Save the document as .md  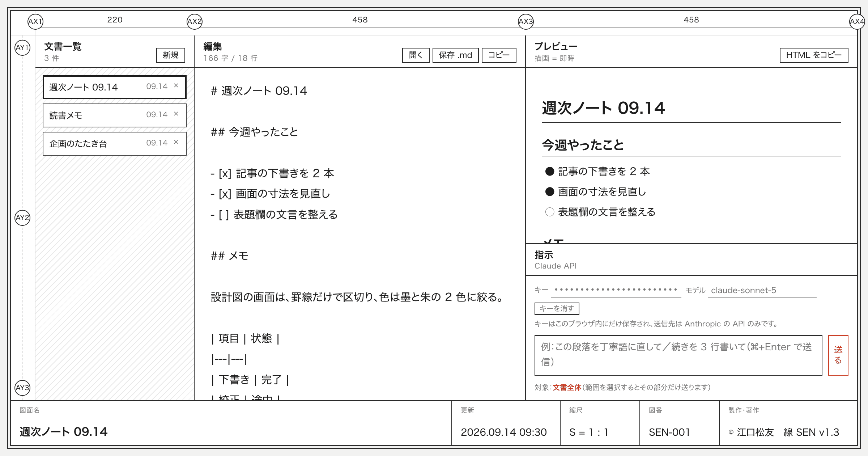[456, 55]
